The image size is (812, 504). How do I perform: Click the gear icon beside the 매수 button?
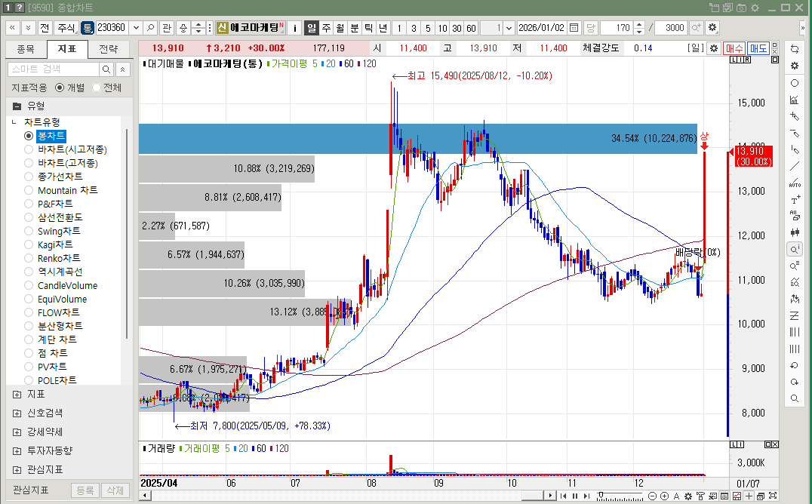[714, 48]
